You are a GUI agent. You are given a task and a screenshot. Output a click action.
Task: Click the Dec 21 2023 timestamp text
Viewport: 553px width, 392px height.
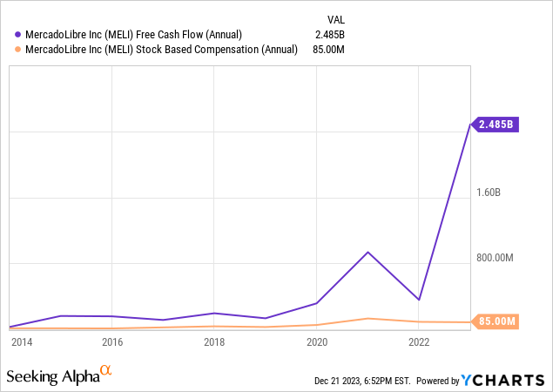362,381
